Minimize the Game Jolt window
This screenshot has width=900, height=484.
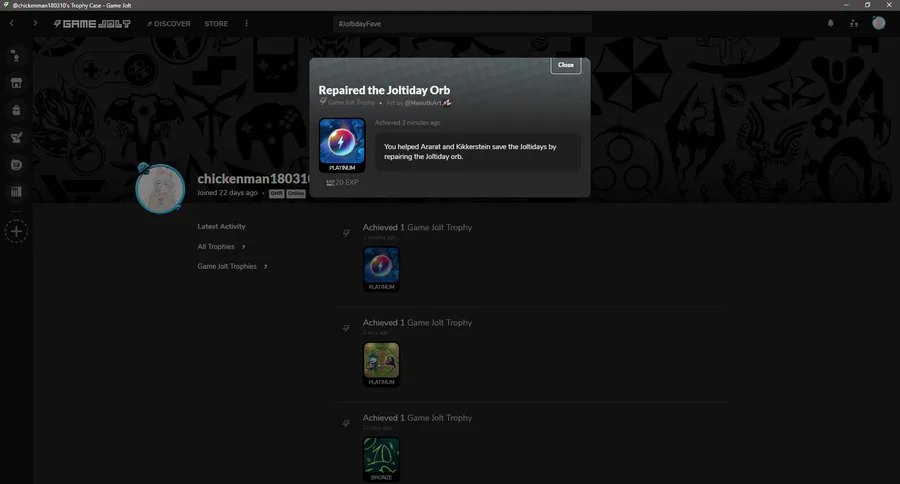(x=845, y=5)
